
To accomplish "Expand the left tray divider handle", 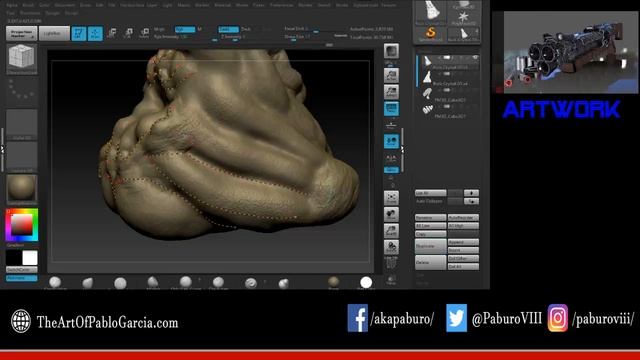I will coord(2,150).
